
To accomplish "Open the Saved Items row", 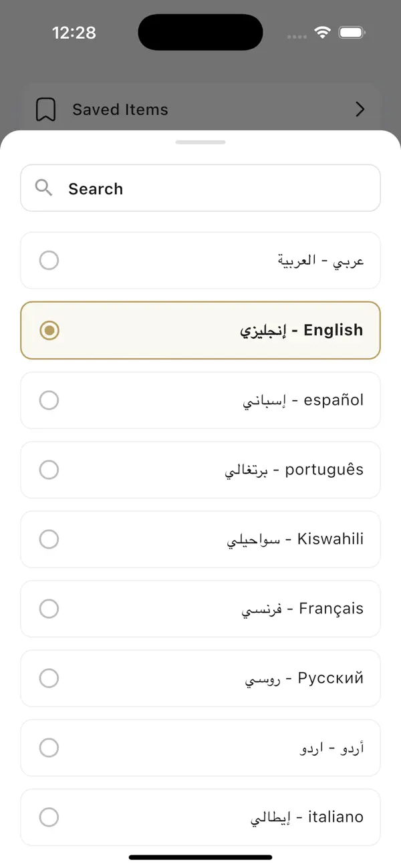I will 200,110.
